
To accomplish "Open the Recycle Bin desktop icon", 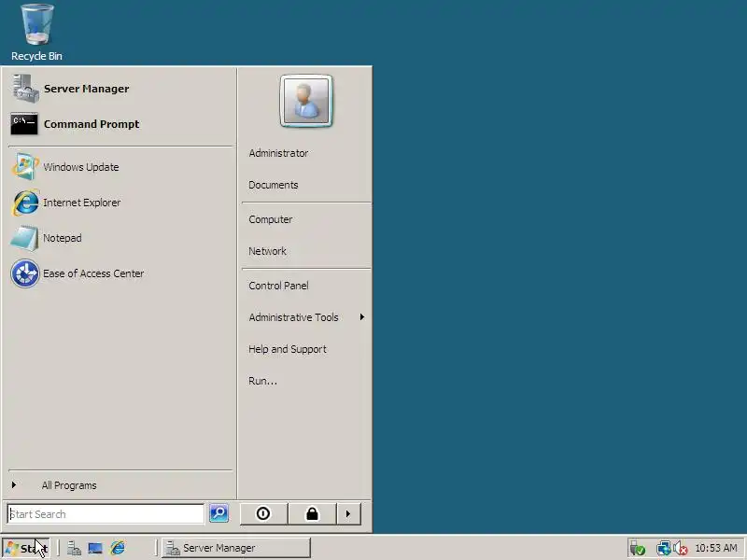I will (36, 33).
